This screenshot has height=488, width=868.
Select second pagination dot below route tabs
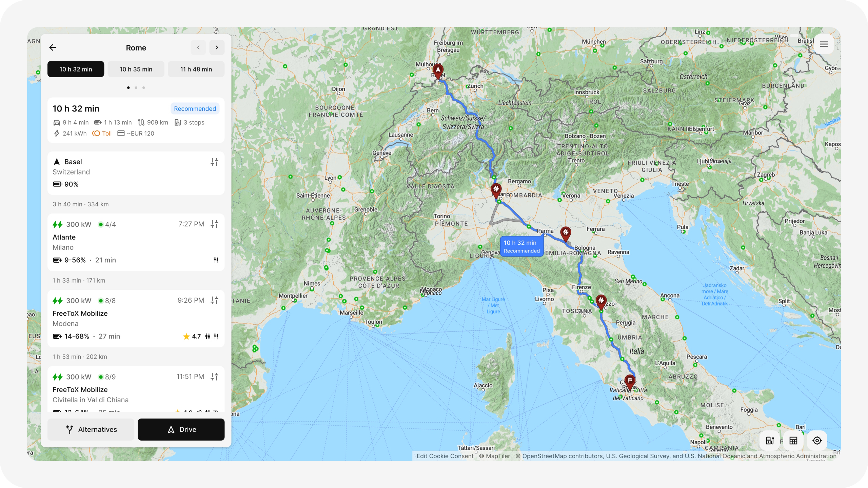(x=136, y=88)
